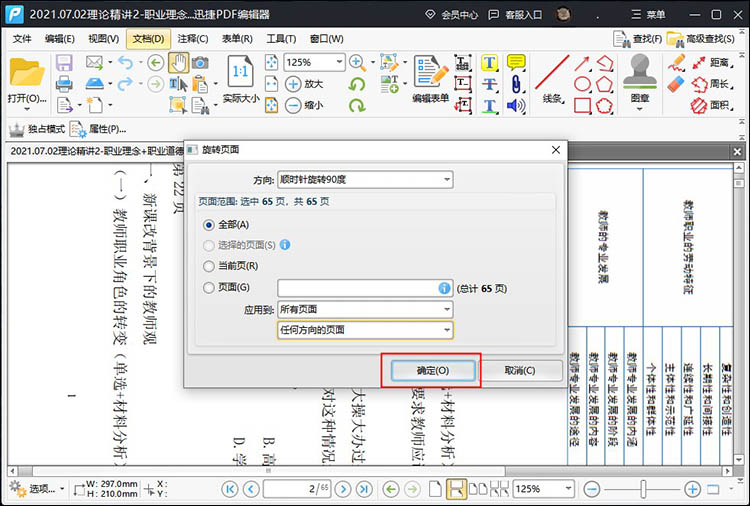This screenshot has width=750, height=506.
Task: Click the 属性(P) properties button
Action: click(98, 129)
